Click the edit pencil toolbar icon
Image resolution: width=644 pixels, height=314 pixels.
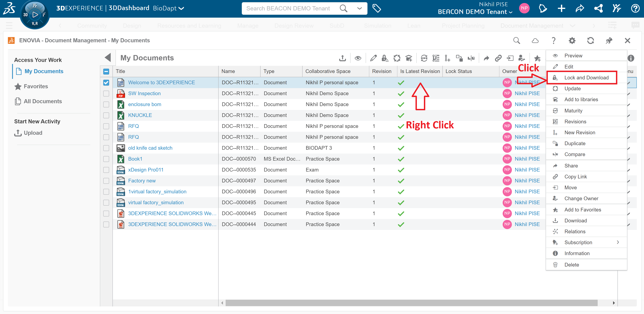coord(373,58)
